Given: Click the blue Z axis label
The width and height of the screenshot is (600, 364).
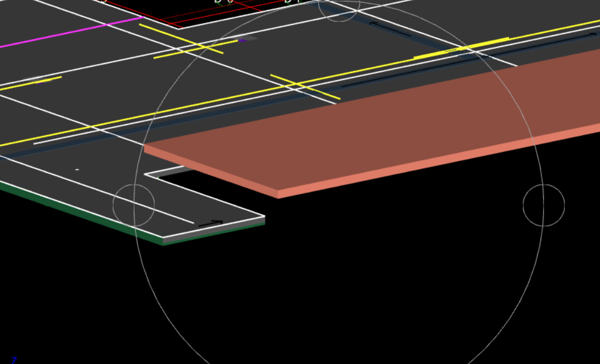Looking at the screenshot, I should (x=14, y=360).
